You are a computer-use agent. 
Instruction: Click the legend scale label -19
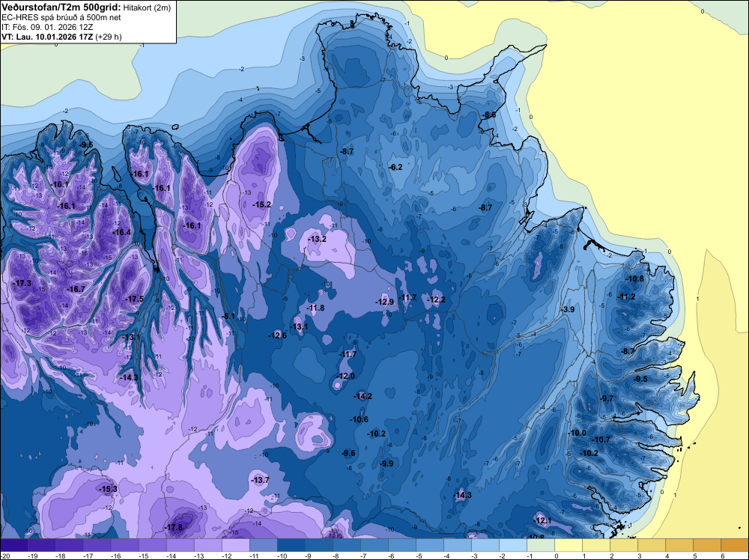coord(32,556)
